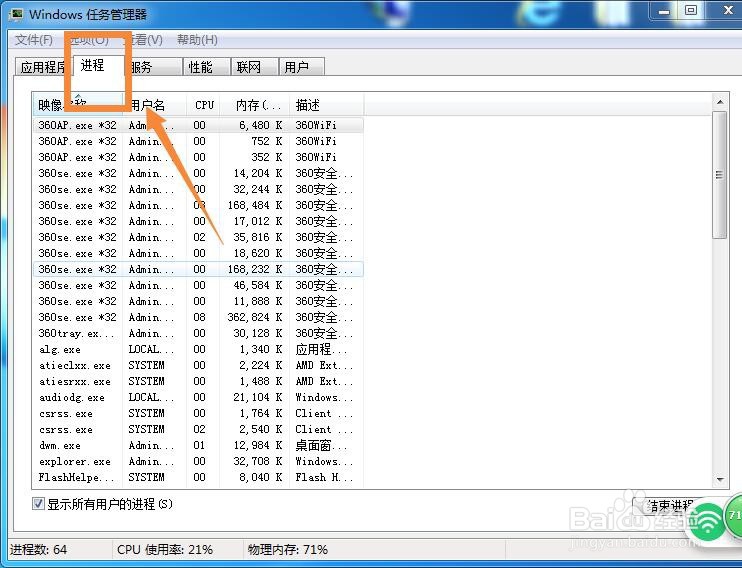Select the 360se.exe row using 32,244 K
742x568 pixels.
tap(199, 189)
